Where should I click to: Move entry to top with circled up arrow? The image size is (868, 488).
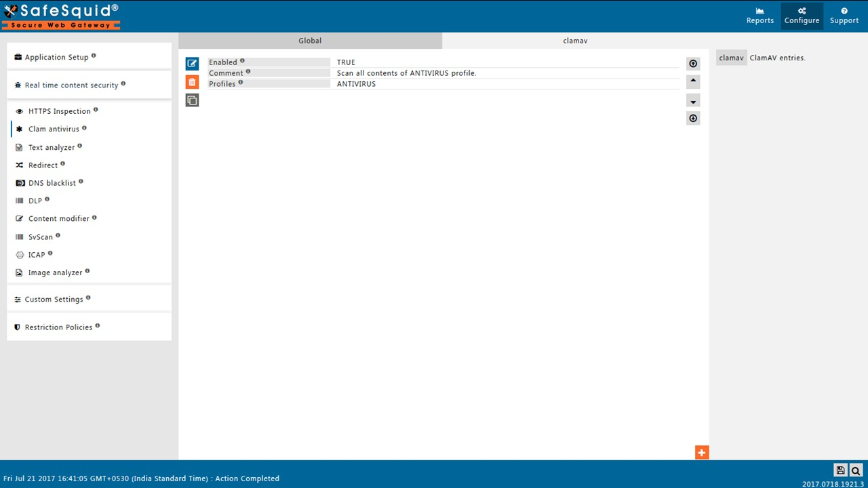click(x=693, y=64)
